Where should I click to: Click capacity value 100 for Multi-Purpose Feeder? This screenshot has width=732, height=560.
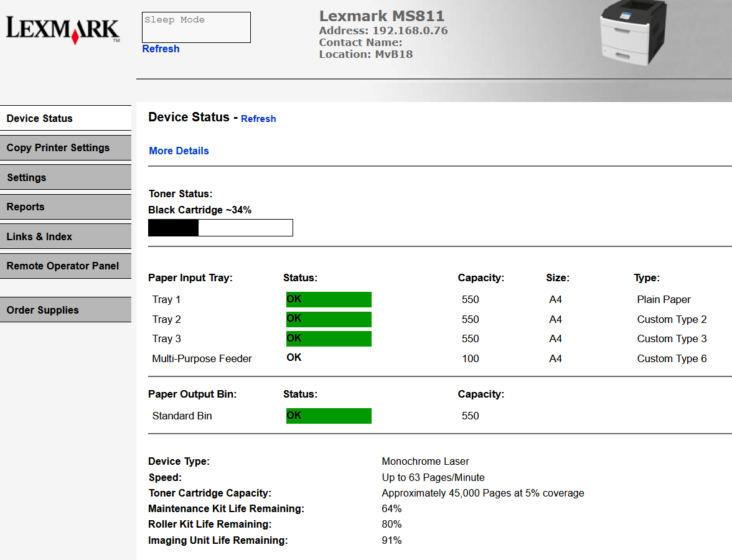click(x=470, y=358)
